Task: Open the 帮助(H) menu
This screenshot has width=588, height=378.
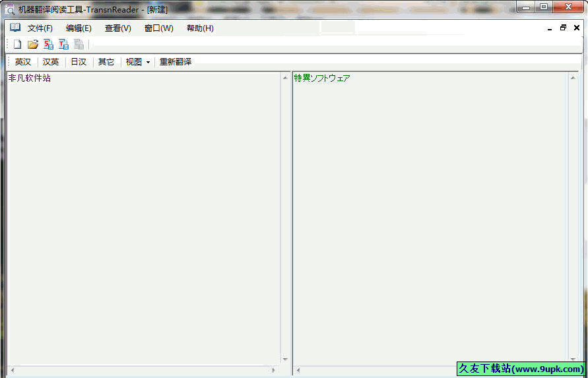Action: [200, 28]
